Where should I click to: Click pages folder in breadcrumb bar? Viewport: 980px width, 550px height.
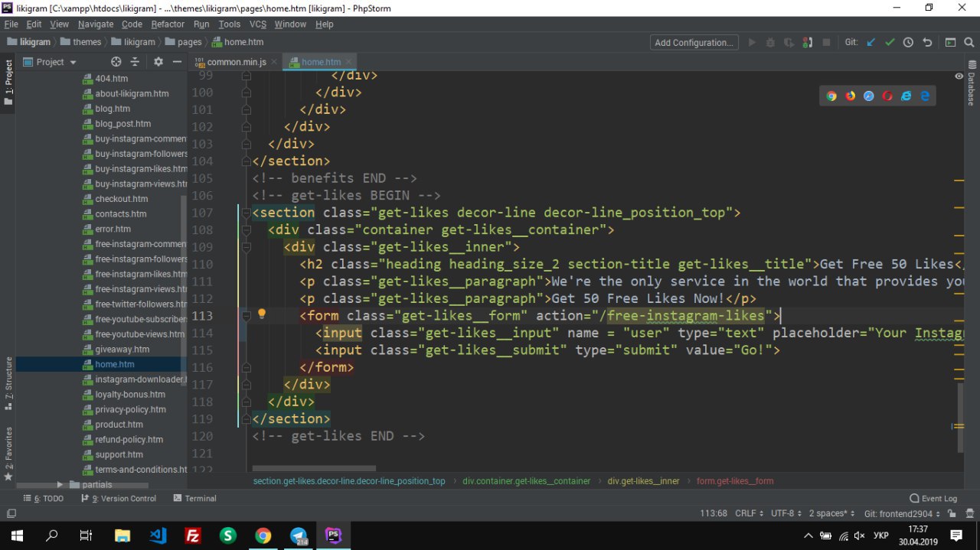click(184, 42)
